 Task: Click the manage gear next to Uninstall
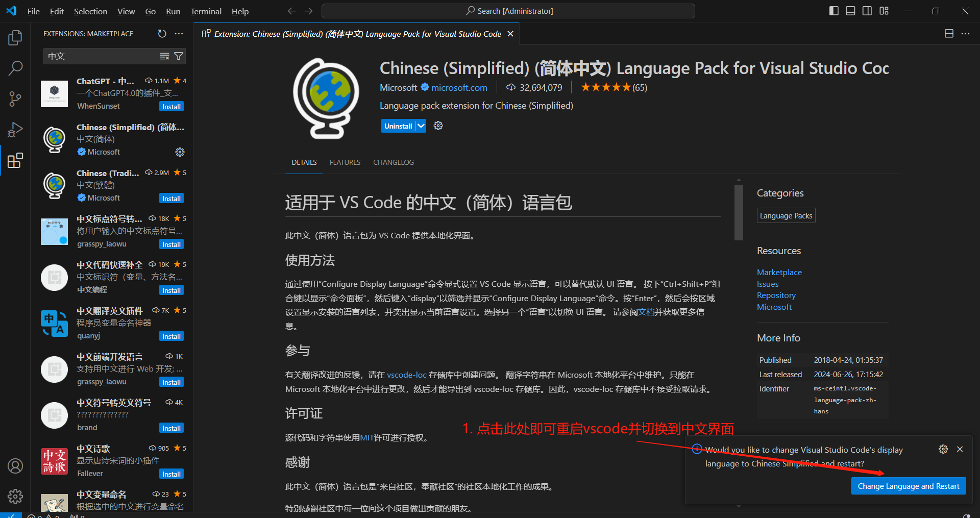click(x=438, y=126)
